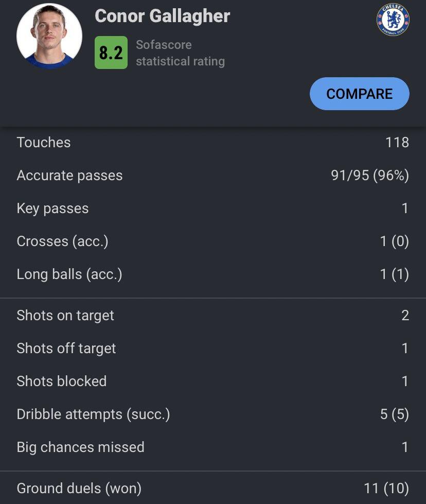Click the Sofascore statistical rating text
The image size is (426, 504).
(x=180, y=53)
